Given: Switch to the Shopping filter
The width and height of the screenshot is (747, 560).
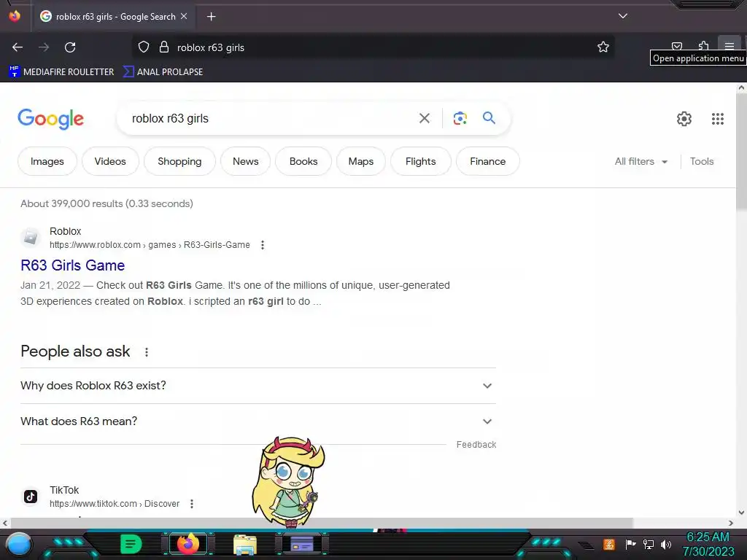Looking at the screenshot, I should [x=179, y=161].
